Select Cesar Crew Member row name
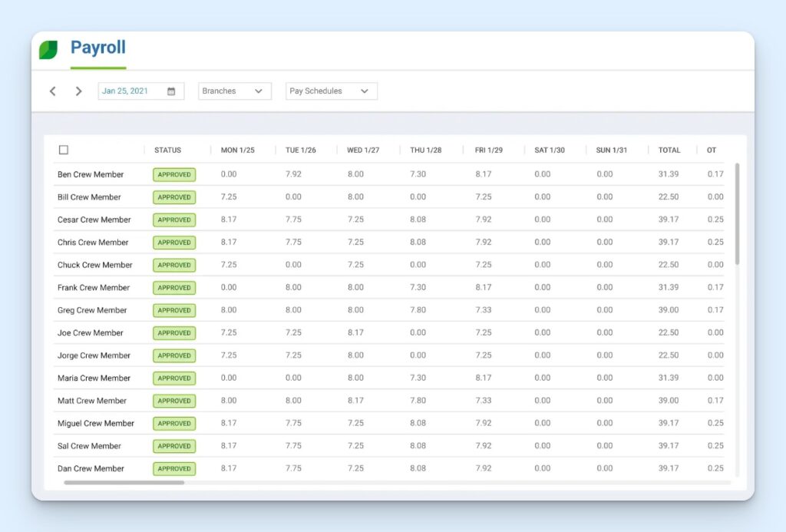786x532 pixels. 94,220
